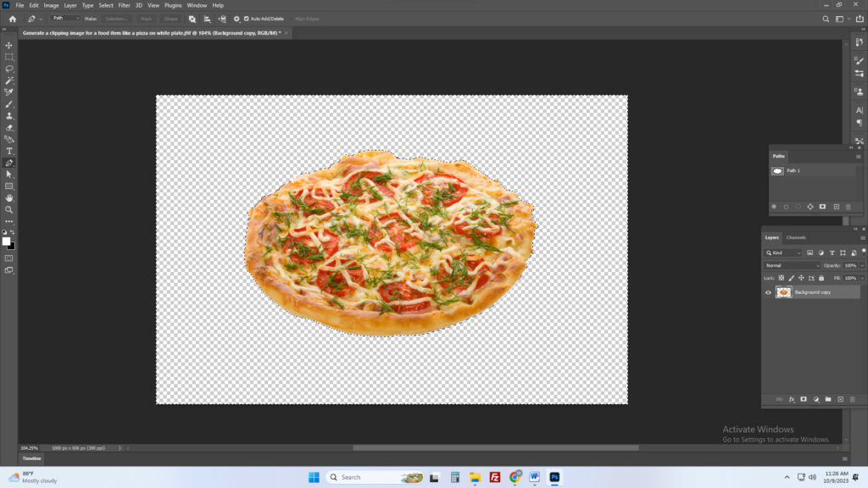Open the Layers panel menu
The width and height of the screenshot is (868, 488).
click(x=862, y=238)
